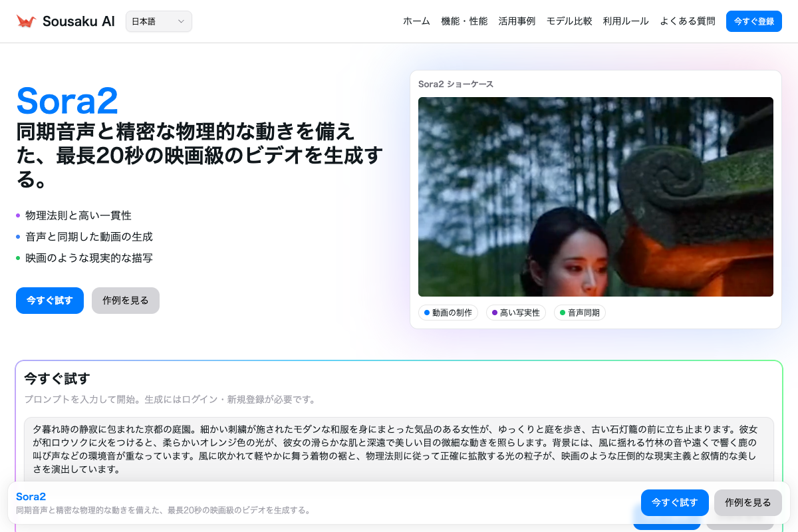This screenshot has height=532, width=798.
Task: Select the 音声同期 tag chip
Action: 580,313
